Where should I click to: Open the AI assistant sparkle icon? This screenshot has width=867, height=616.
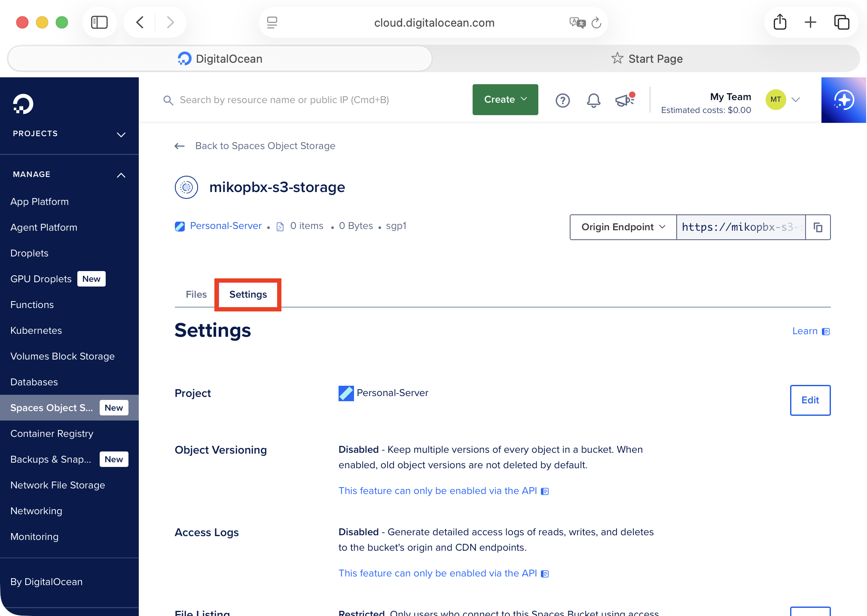(x=843, y=100)
